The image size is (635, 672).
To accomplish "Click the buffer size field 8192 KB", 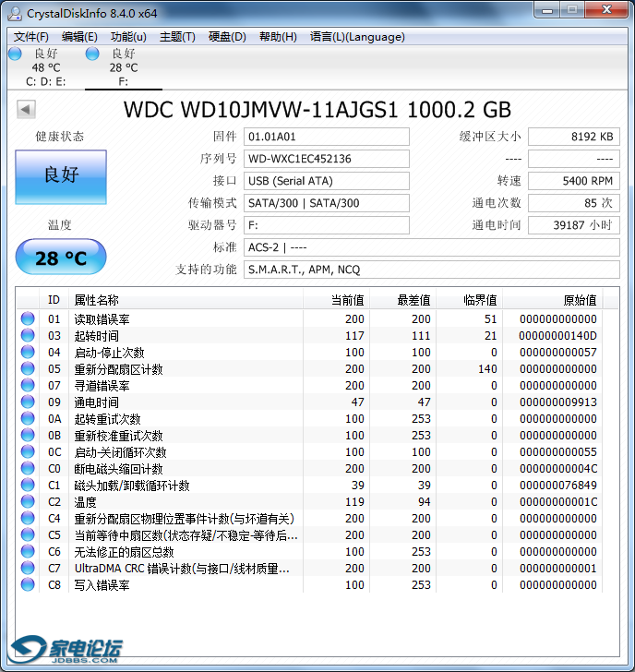I will (x=574, y=137).
